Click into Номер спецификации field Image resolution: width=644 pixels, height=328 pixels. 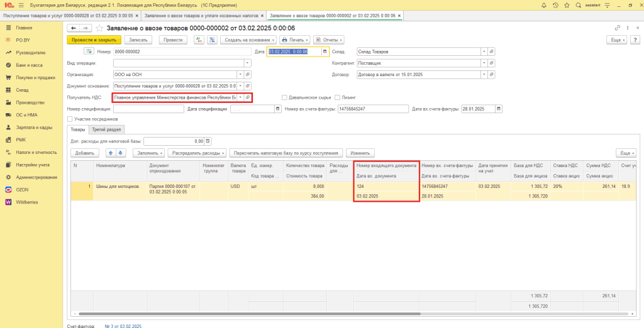click(148, 109)
